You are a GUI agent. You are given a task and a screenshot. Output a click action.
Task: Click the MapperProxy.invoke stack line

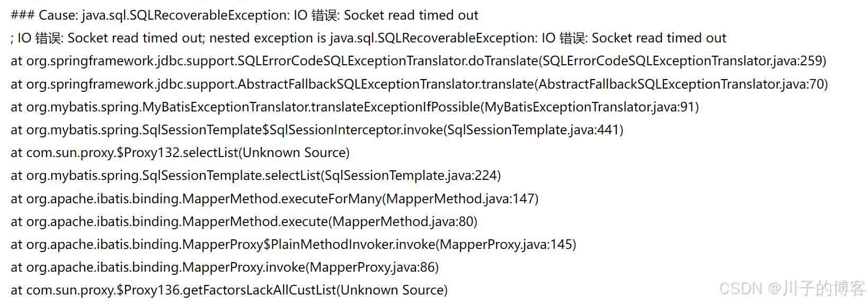point(225,267)
